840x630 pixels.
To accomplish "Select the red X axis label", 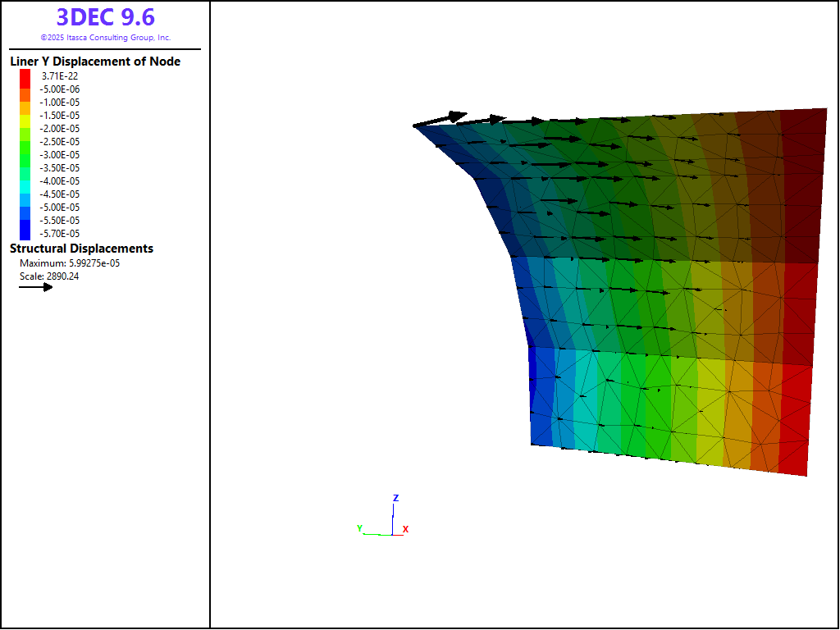I will tap(405, 530).
